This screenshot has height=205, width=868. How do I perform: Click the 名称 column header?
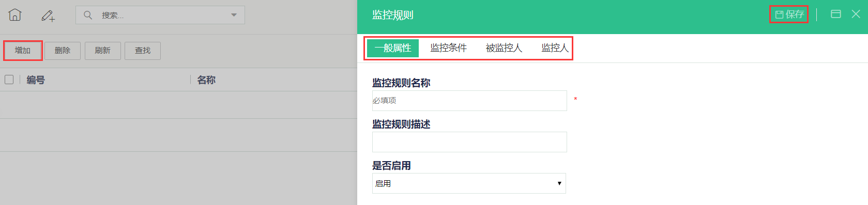click(x=206, y=80)
